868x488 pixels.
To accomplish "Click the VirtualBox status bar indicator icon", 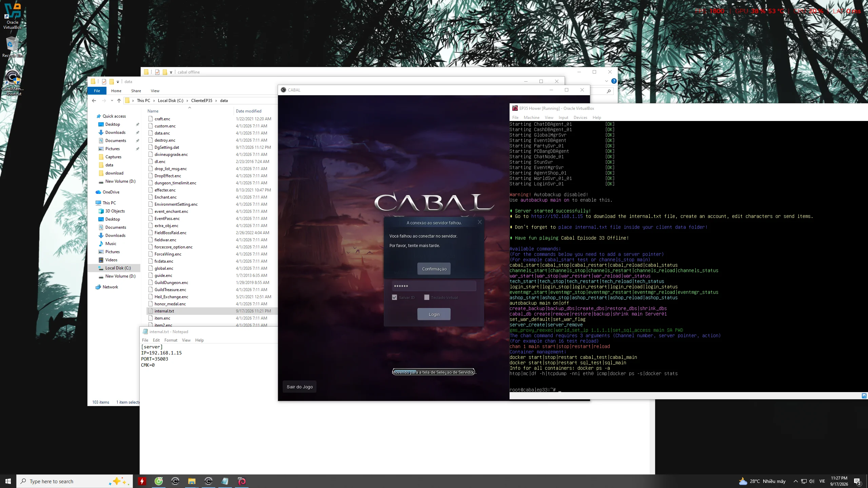I will tap(864, 395).
